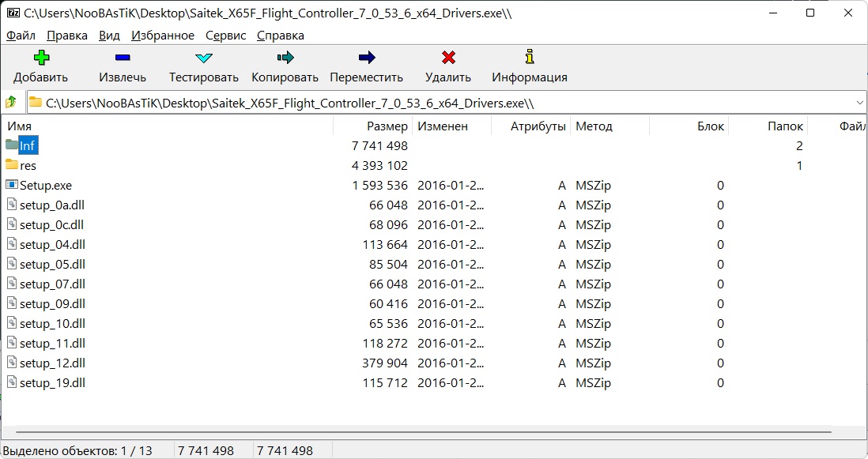Click the Информация toolbar icon
The image size is (868, 459).
(x=530, y=56)
